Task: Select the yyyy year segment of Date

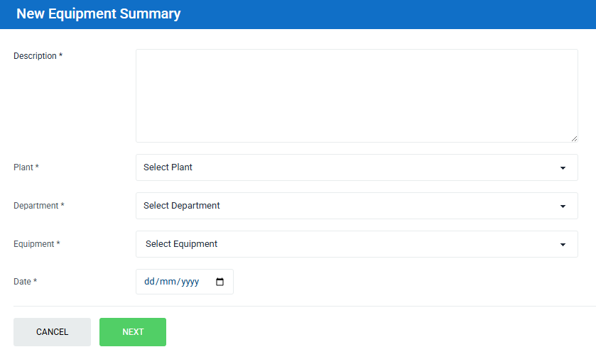Action: (190, 282)
